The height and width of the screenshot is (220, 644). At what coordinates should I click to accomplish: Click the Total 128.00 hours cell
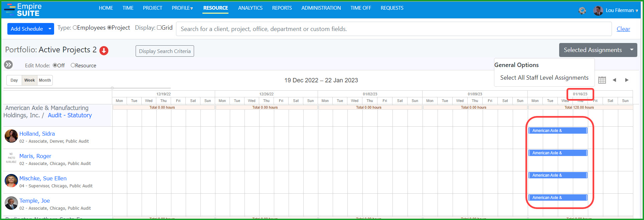click(581, 107)
